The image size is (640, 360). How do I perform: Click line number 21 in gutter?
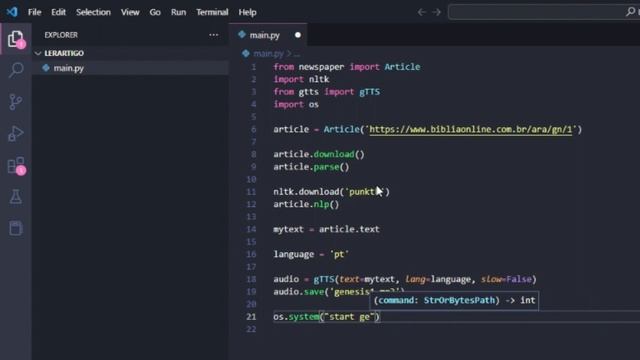[251, 317]
